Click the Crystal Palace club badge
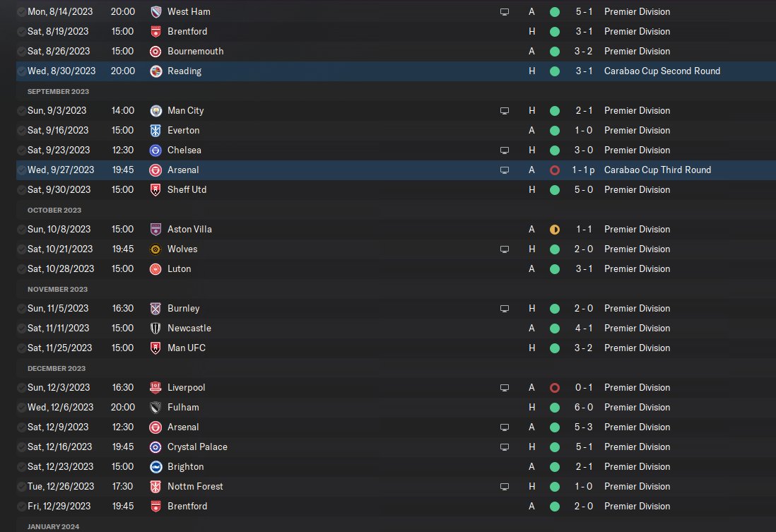The height and width of the screenshot is (532, 776). coord(155,447)
